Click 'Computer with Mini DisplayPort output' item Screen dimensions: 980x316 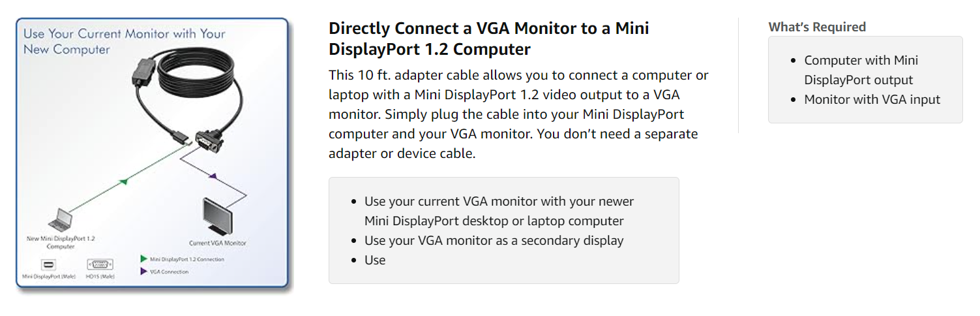click(861, 70)
